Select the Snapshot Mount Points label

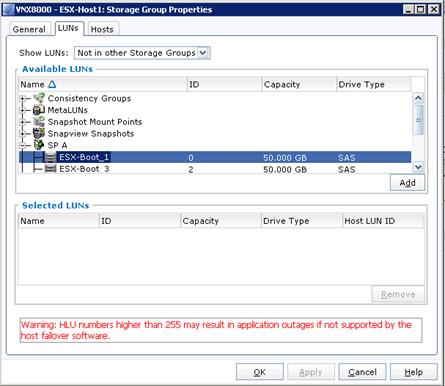pyautogui.click(x=95, y=122)
